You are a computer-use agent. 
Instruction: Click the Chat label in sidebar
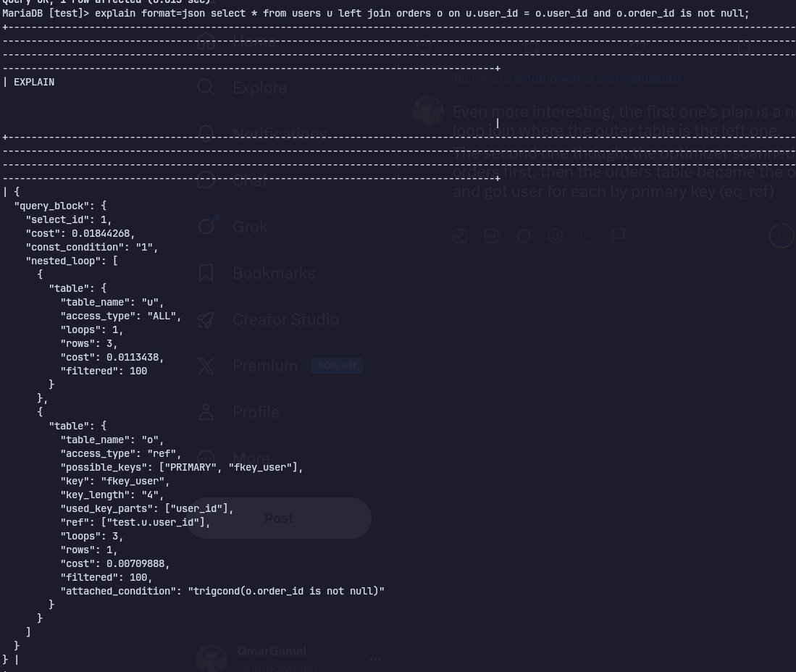[x=251, y=180]
